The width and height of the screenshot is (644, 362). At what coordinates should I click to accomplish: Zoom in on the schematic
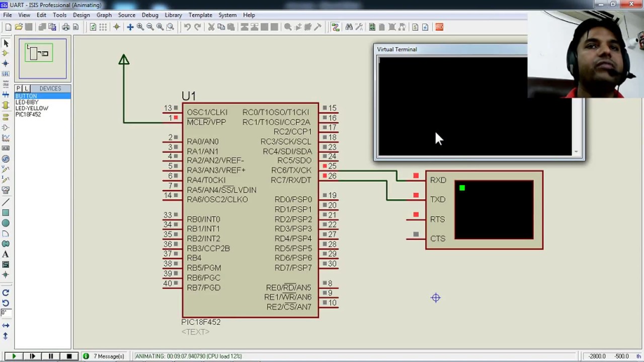[140, 27]
